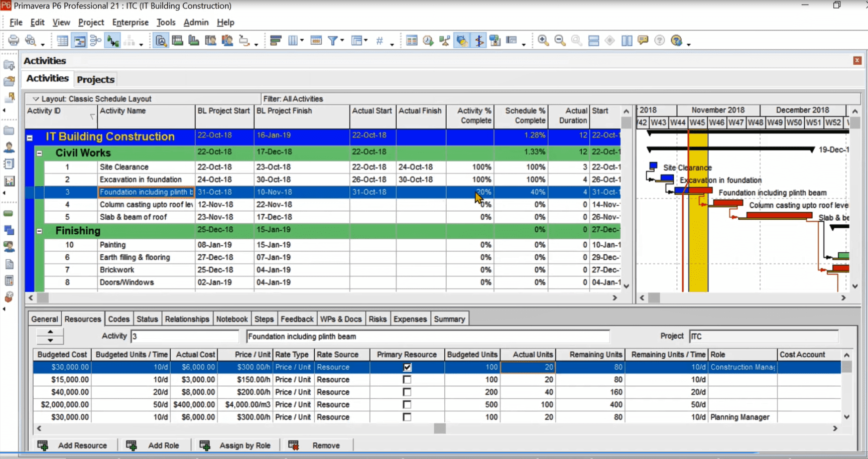Check Primary Resource in $40,000.00 row
Viewport: 868px width, 459px height.
407,392
